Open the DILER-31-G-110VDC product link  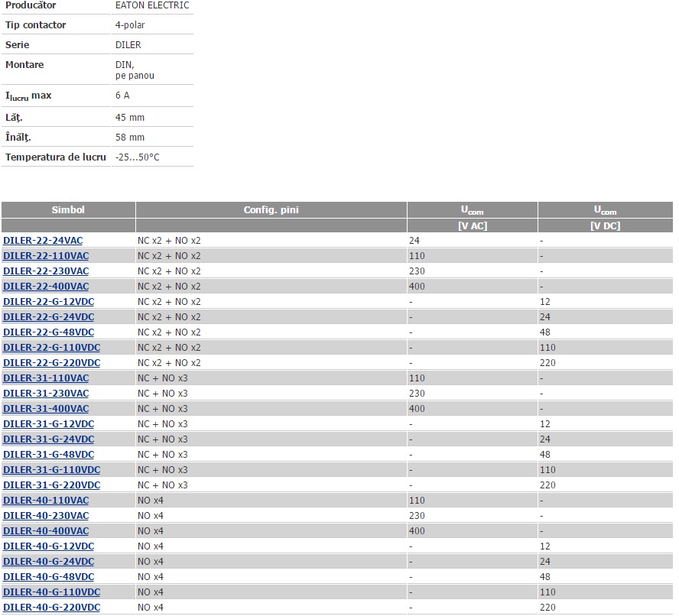(51, 470)
